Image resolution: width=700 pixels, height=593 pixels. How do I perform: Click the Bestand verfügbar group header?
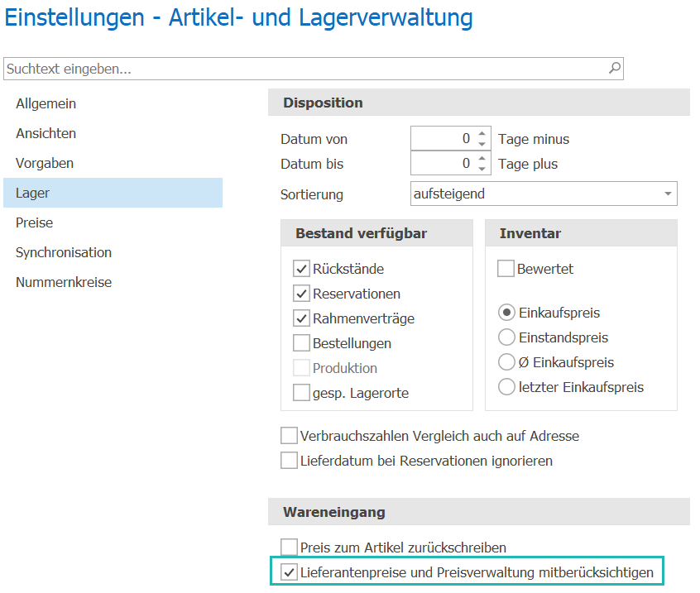376,233
